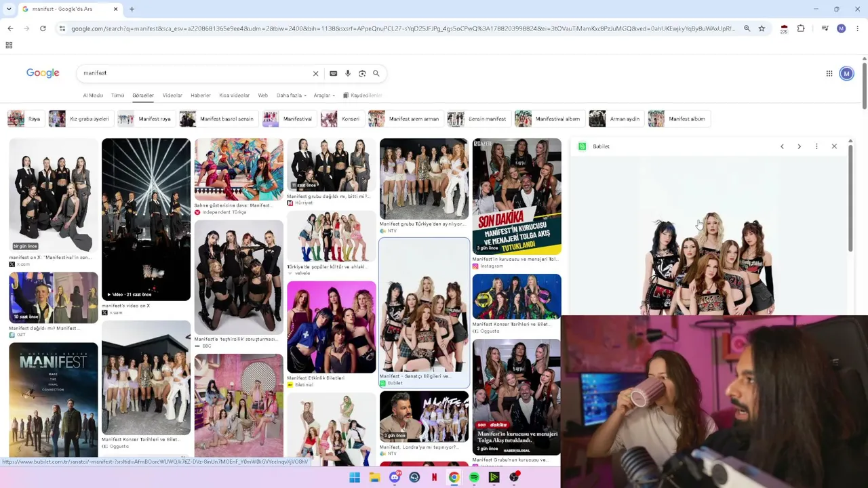The width and height of the screenshot is (868, 488).
Task: Open the on-screen keyboard input tool
Action: coord(333,73)
